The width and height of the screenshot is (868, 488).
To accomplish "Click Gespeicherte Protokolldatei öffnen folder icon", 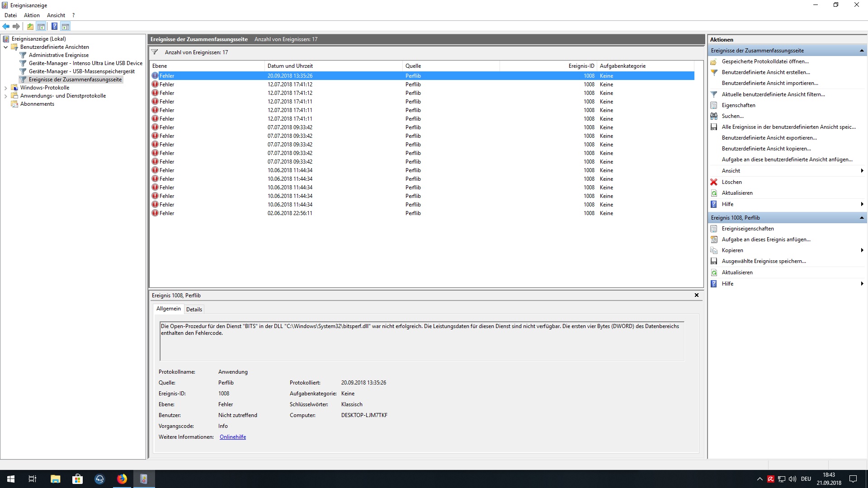I will [714, 61].
